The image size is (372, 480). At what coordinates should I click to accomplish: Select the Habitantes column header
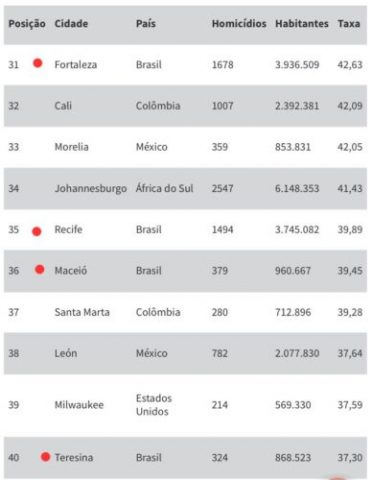[x=302, y=24]
